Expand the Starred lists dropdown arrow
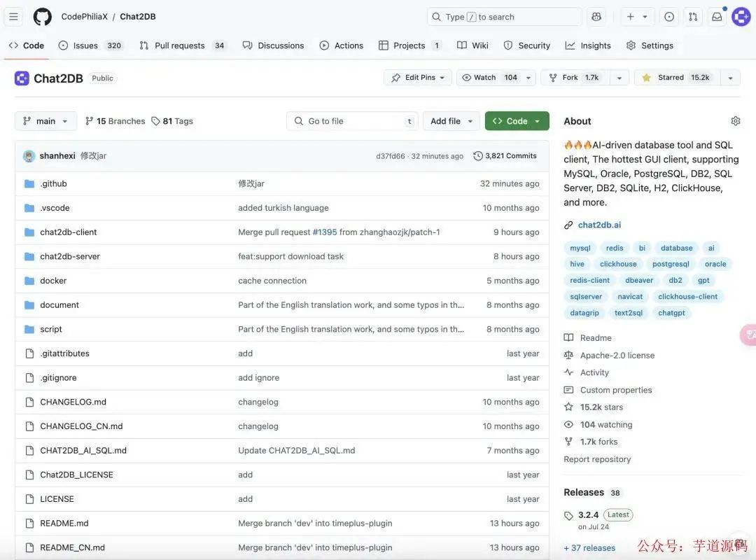The image size is (756, 560). tap(730, 78)
